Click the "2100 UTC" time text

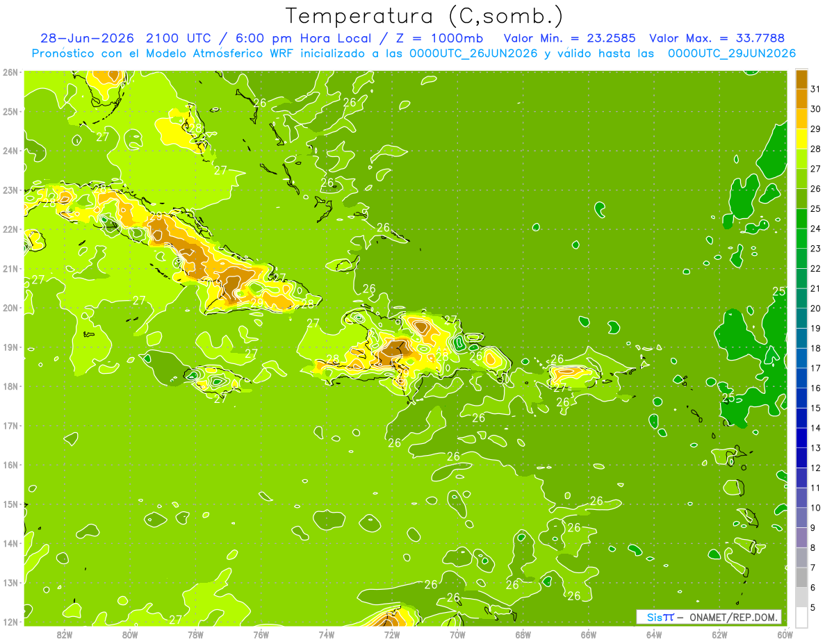(180, 38)
